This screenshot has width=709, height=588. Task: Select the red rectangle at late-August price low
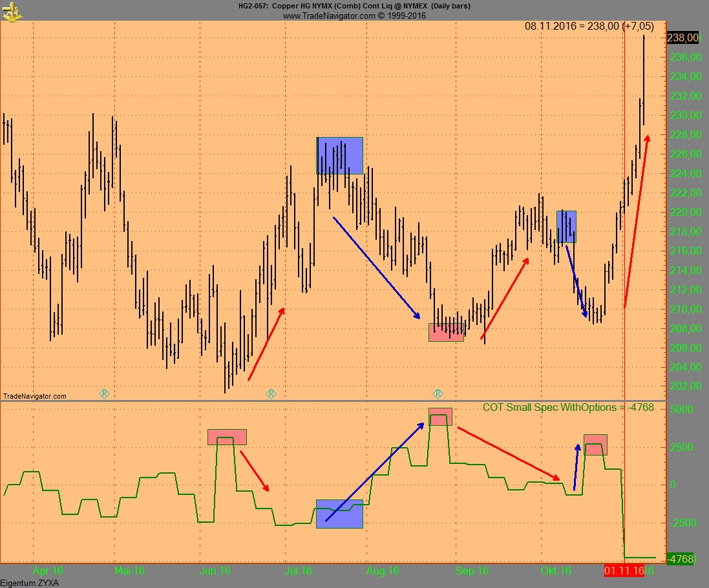tap(446, 332)
